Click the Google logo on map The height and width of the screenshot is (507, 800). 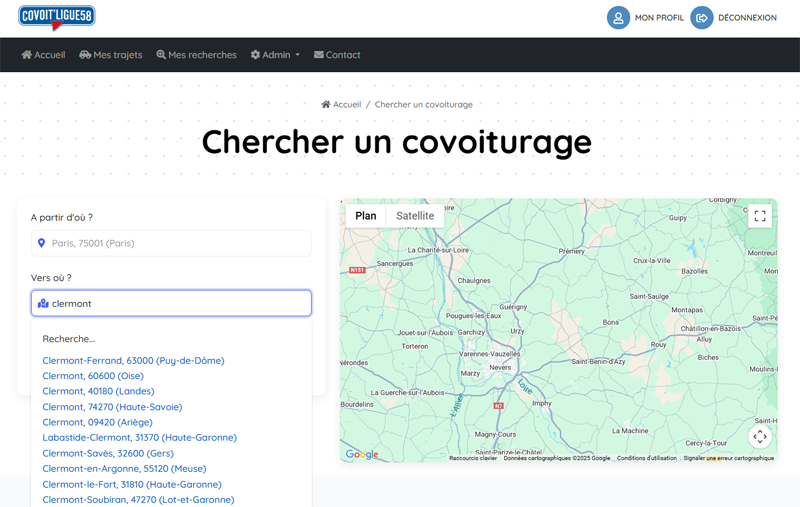pos(362,454)
